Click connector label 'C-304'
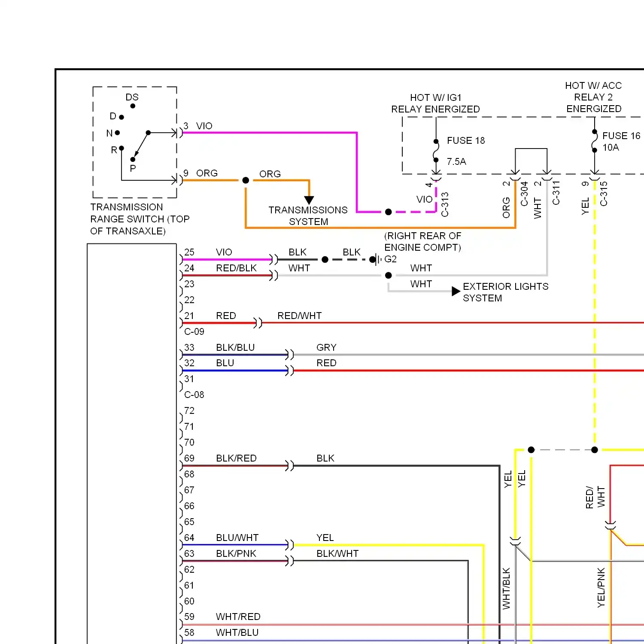 coord(524,194)
